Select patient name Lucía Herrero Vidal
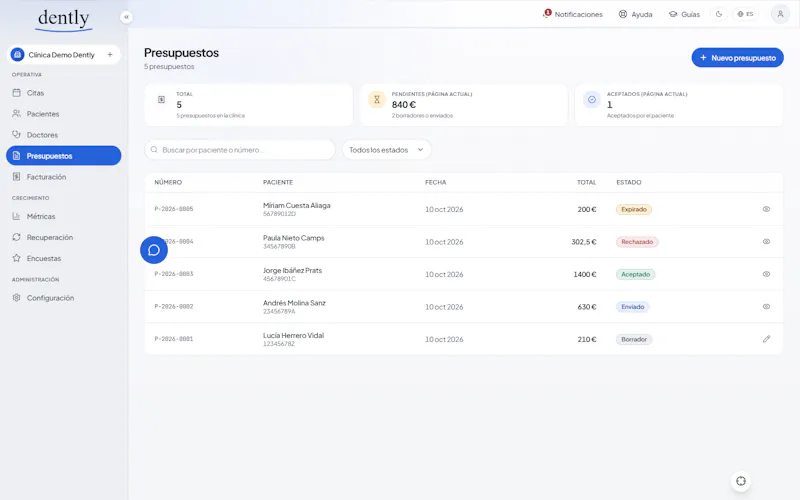 pyautogui.click(x=293, y=335)
